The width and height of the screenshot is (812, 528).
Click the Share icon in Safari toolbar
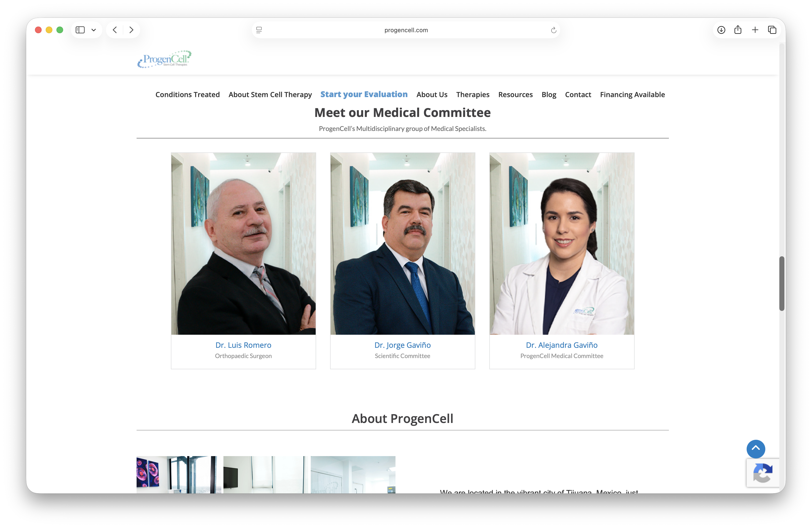click(x=738, y=30)
